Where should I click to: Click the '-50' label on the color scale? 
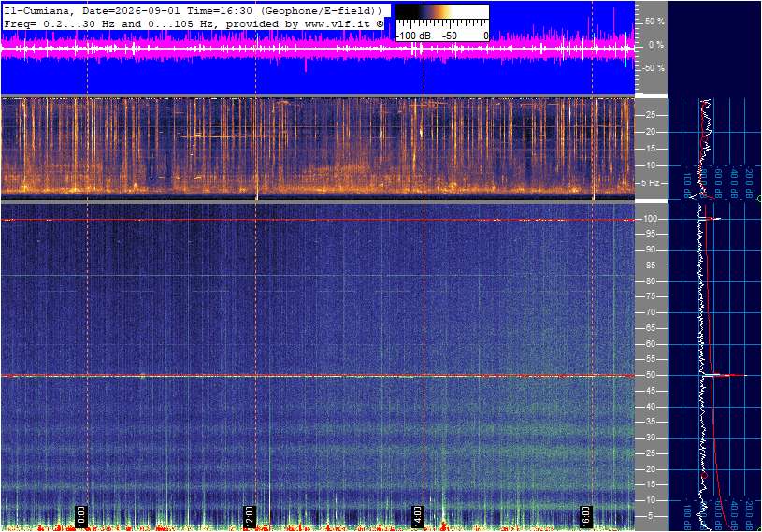pos(450,36)
